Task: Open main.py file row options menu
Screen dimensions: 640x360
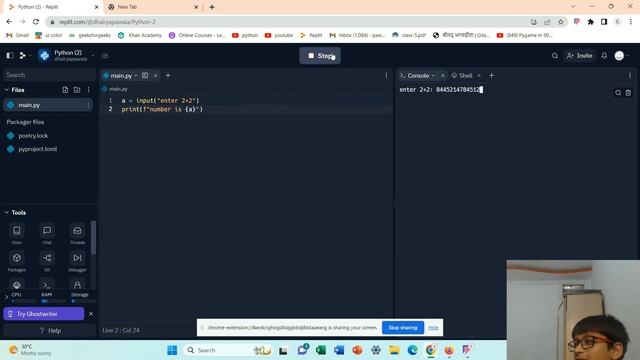Action: pyautogui.click(x=88, y=105)
